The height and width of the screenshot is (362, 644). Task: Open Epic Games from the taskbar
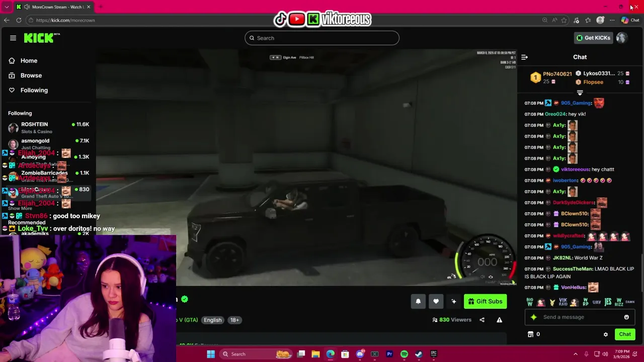(434, 354)
